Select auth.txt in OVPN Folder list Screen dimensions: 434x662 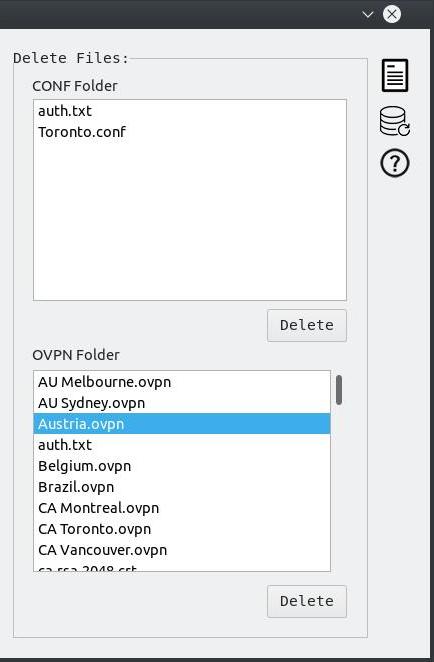[x=182, y=445]
